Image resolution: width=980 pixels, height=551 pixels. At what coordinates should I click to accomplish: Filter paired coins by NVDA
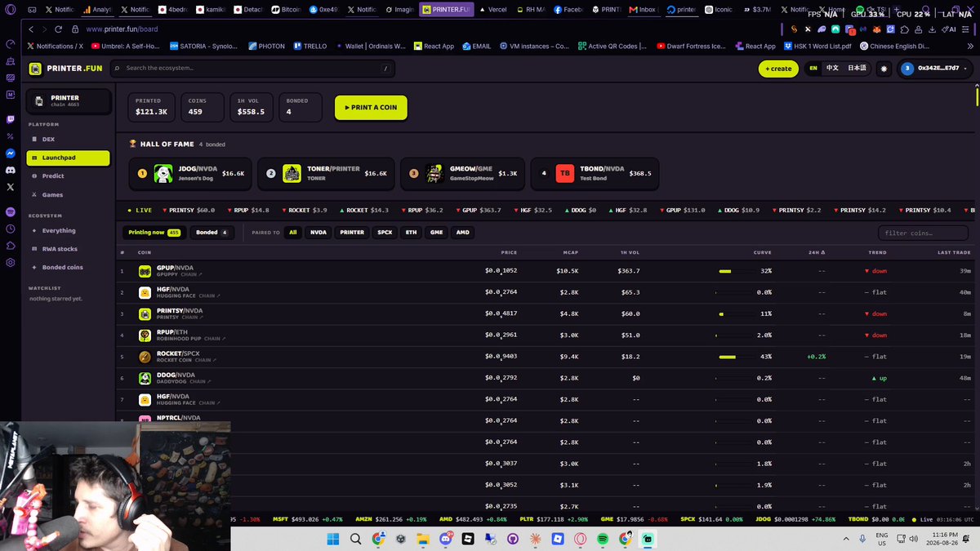318,233
